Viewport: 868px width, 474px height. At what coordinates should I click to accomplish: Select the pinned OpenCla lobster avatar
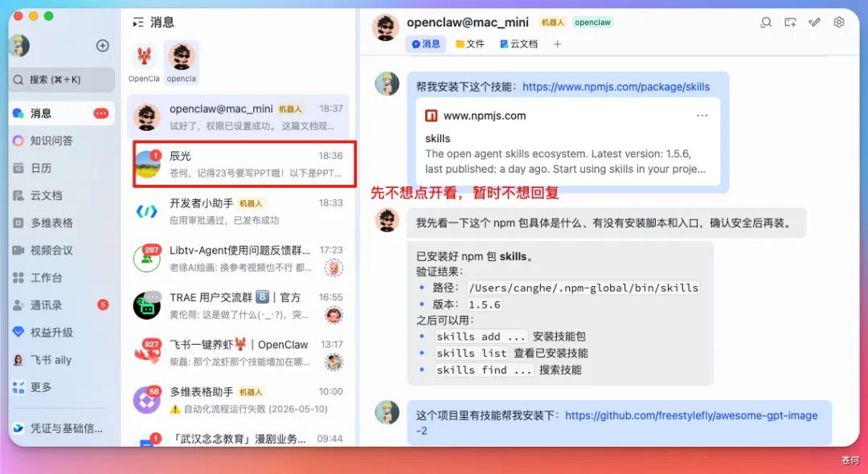(144, 57)
